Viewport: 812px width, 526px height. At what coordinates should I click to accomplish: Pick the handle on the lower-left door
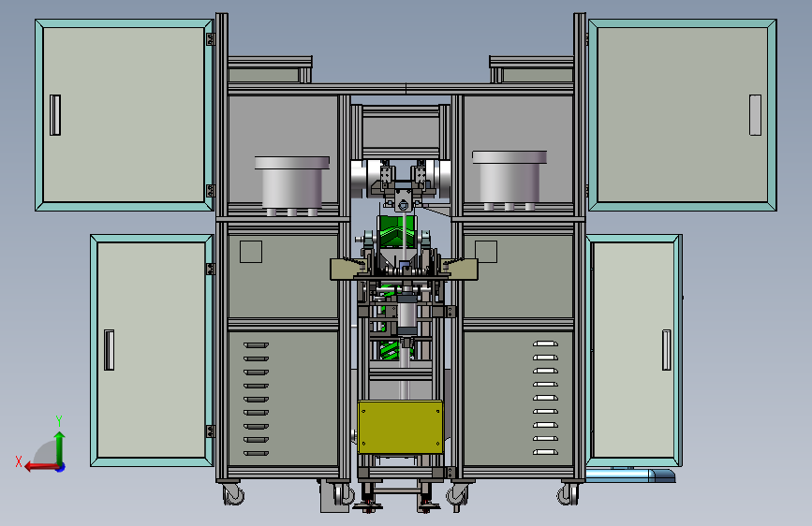pyautogui.click(x=109, y=350)
